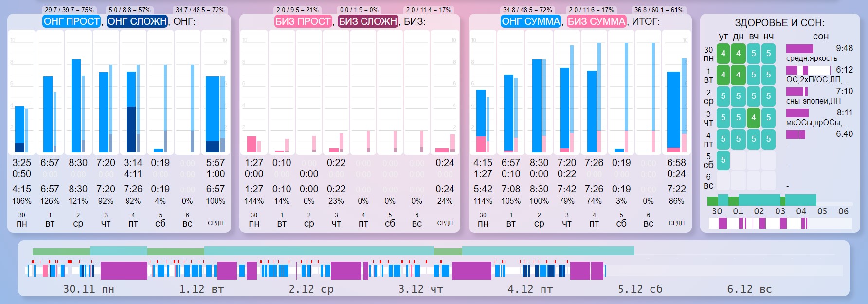Click the нч column header
This screenshot has width=868, height=304.
[768, 37]
